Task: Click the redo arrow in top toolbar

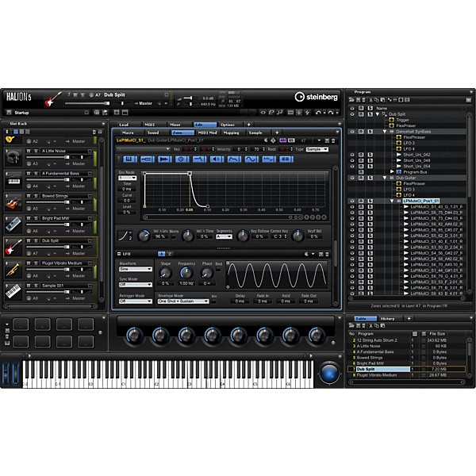Action: [331, 113]
